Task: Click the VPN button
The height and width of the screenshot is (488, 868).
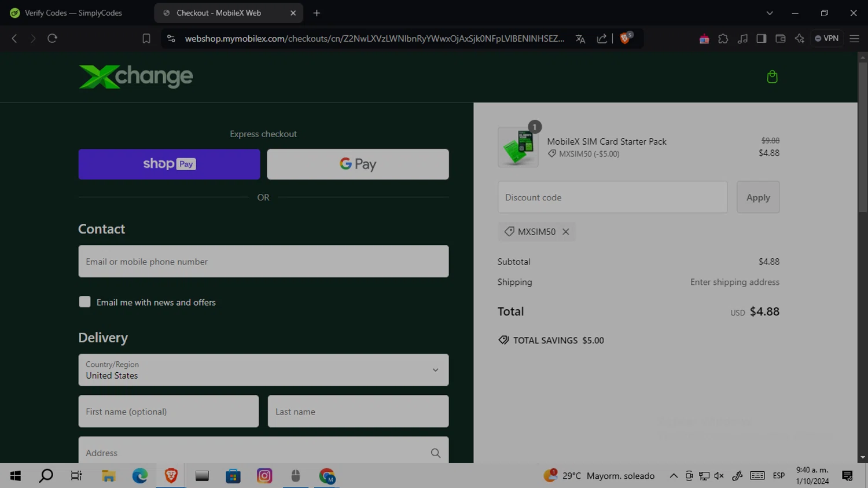Action: tap(826, 39)
